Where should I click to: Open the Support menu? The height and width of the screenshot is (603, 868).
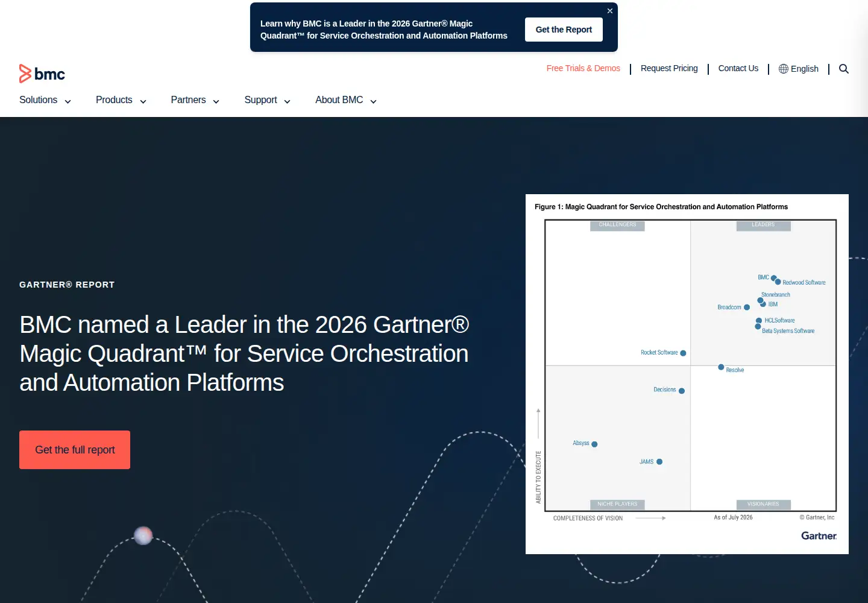(260, 100)
